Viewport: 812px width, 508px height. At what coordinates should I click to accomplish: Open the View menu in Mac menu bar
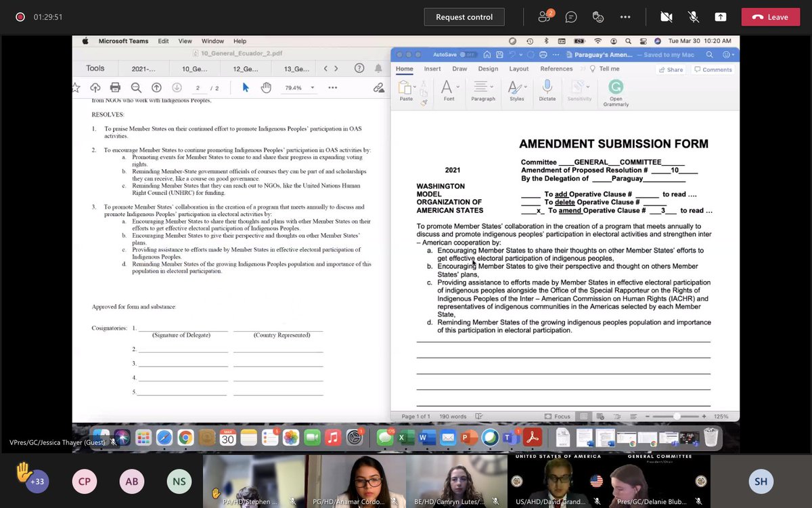click(x=185, y=41)
